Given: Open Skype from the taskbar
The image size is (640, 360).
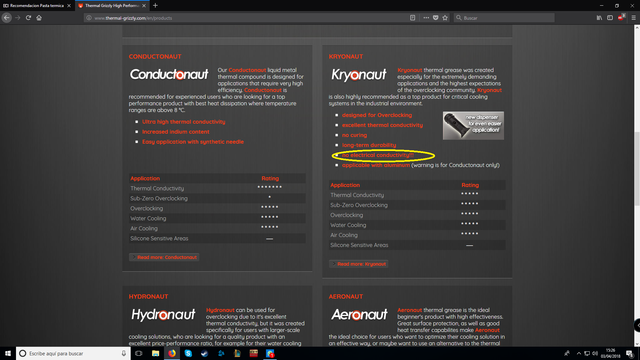Looking at the screenshot, I should [188, 353].
